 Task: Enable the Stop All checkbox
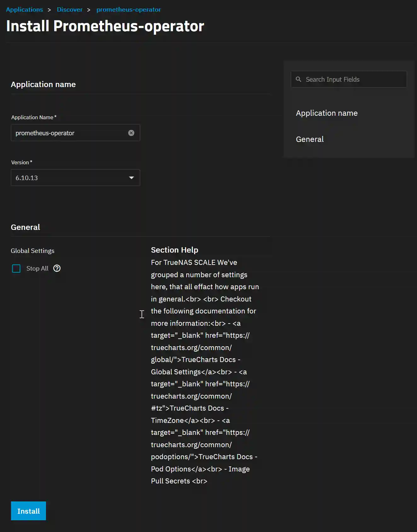click(16, 268)
